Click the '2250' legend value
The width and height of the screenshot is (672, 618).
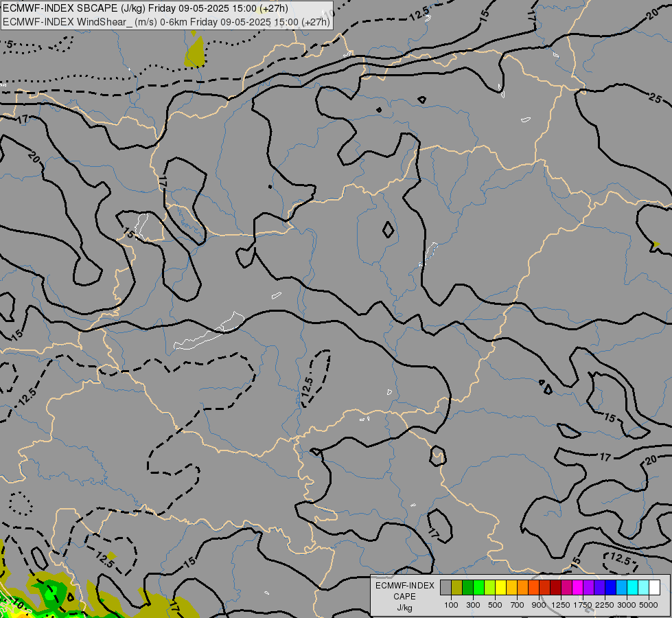605,605
